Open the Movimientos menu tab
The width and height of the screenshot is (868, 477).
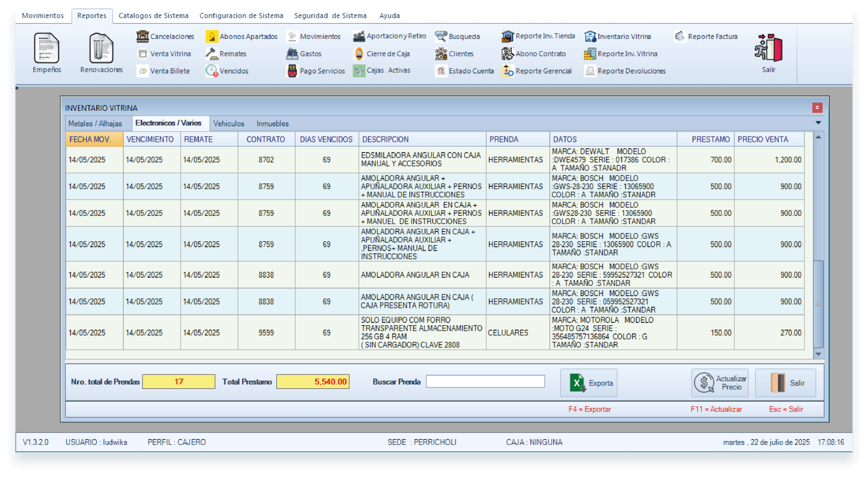[43, 16]
